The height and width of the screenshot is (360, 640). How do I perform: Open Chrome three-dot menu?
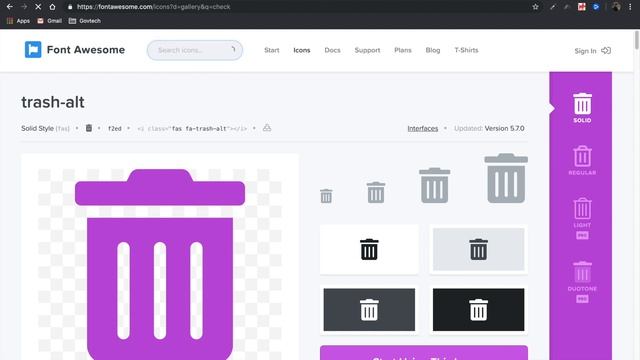[x=630, y=7]
